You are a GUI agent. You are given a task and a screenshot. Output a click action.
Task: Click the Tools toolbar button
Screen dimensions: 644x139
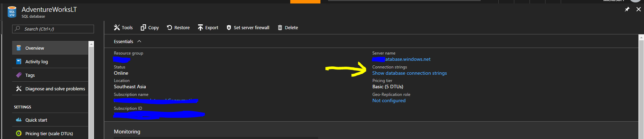coord(123,27)
